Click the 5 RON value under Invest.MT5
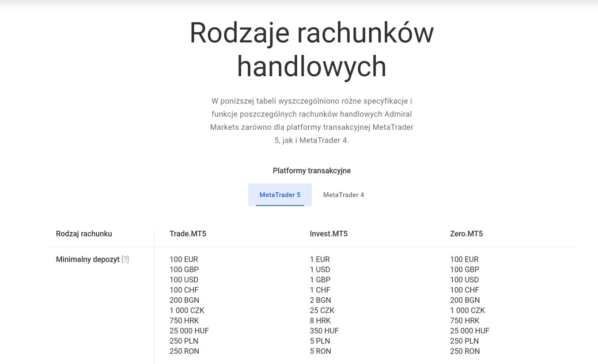The width and height of the screenshot is (598, 364). tap(320, 351)
